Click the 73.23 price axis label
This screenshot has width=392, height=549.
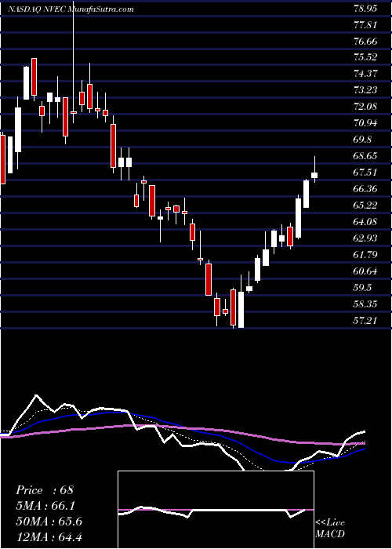[365, 90]
